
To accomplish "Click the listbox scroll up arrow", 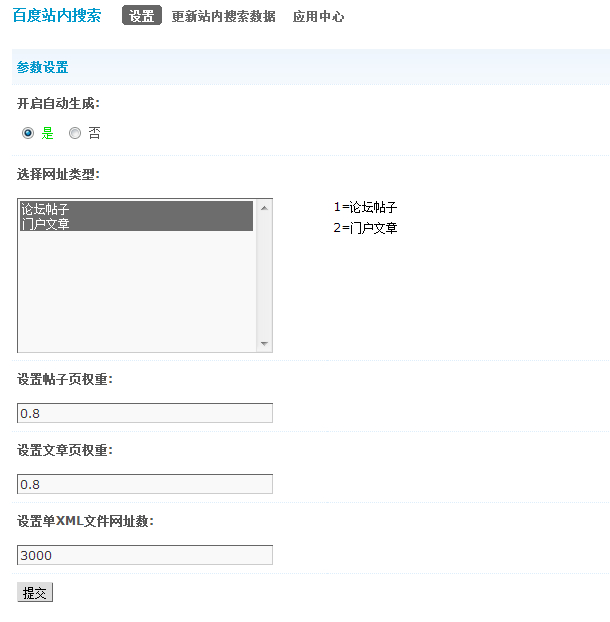I will 265,208.
